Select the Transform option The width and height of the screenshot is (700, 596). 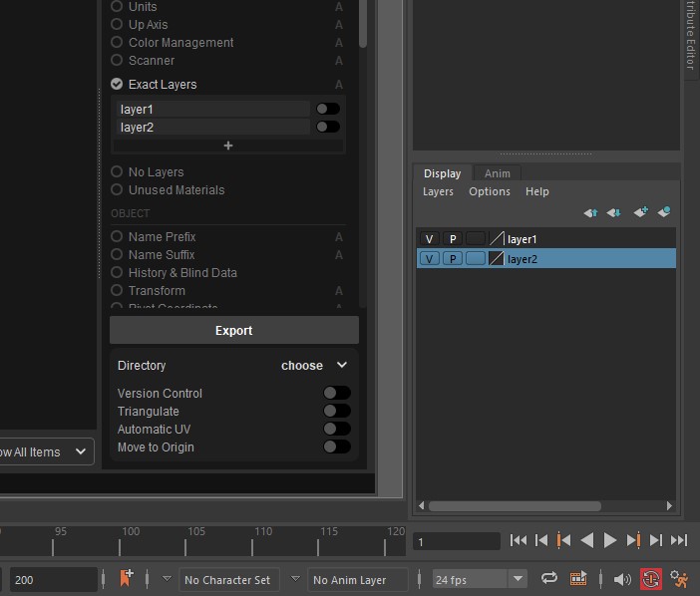[117, 290]
